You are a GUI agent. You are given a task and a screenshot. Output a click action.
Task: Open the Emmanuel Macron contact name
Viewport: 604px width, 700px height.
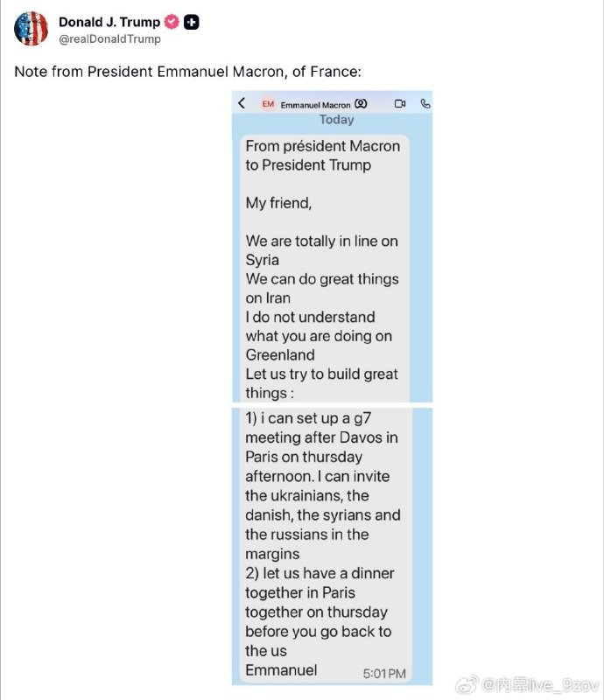(x=315, y=105)
